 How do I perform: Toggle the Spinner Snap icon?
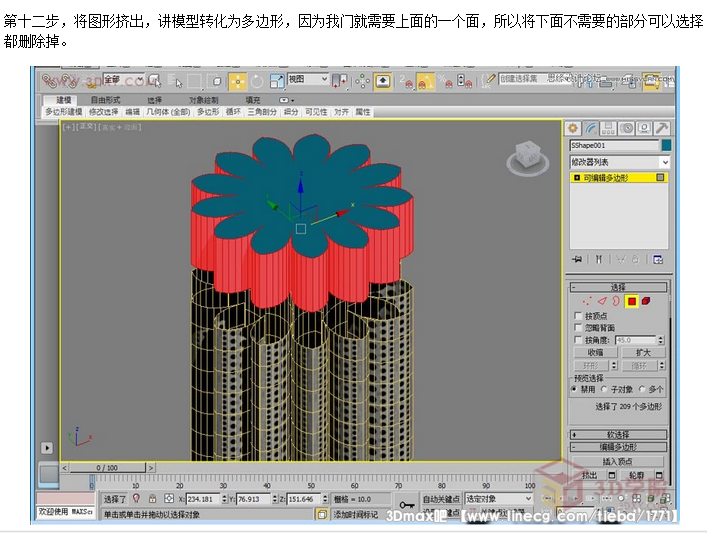click(x=464, y=82)
